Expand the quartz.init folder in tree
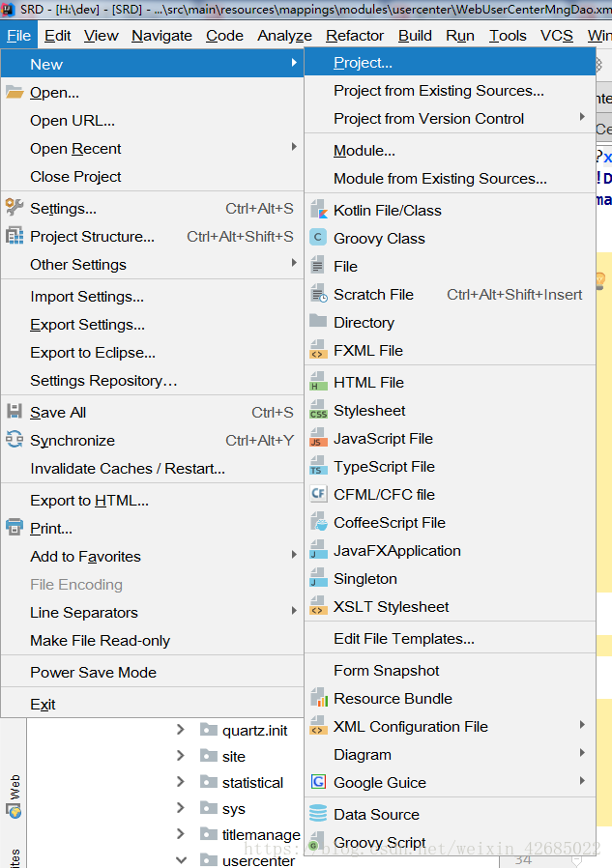612x868 pixels. coord(181,730)
